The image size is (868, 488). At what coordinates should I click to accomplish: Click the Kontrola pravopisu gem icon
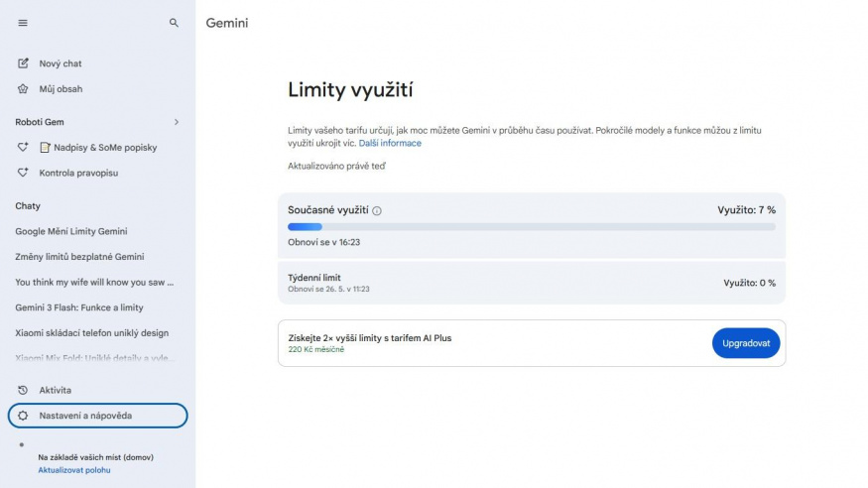(23, 173)
